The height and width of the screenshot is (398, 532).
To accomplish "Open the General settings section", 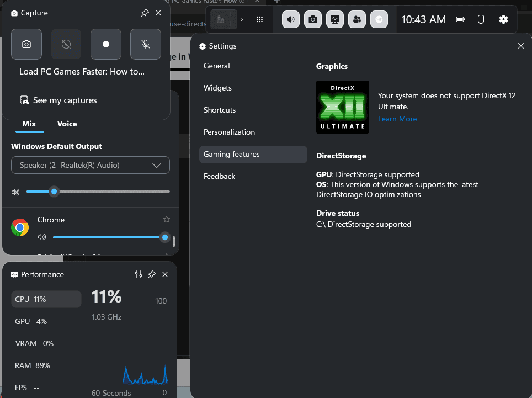I will click(x=253, y=66).
